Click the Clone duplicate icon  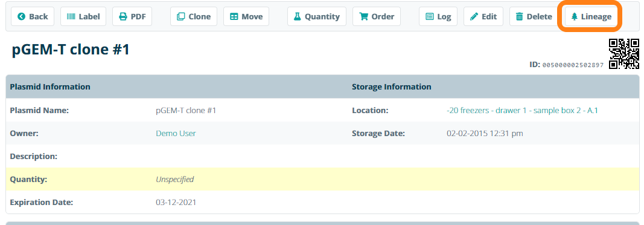click(x=180, y=16)
